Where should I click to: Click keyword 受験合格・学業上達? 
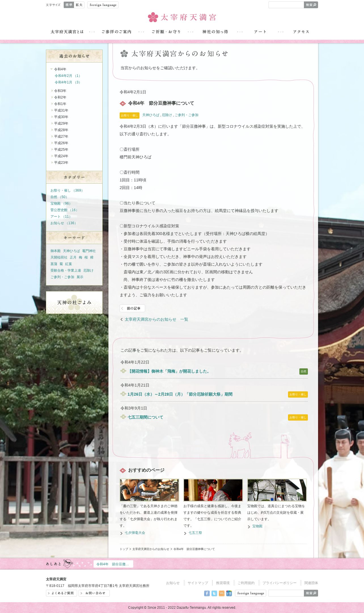pos(66,270)
